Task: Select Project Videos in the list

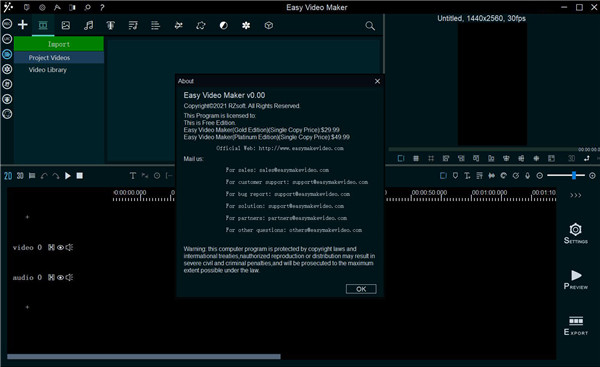Action: tap(59, 57)
